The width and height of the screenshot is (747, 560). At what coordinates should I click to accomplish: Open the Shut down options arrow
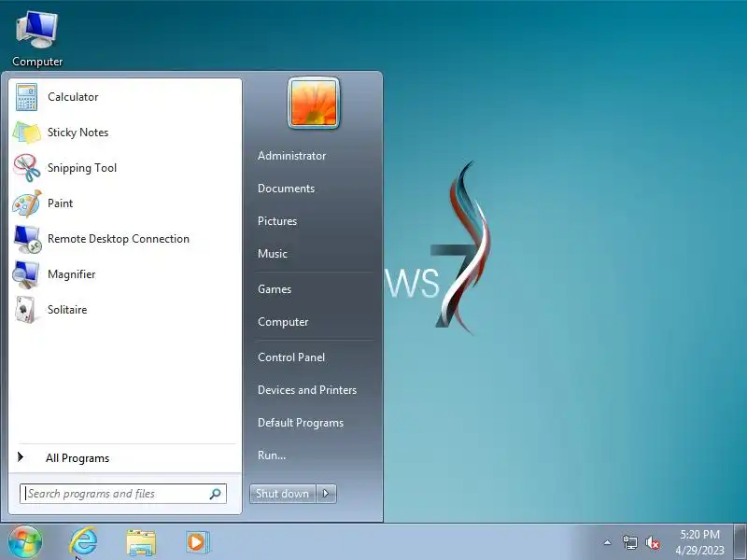click(x=326, y=494)
